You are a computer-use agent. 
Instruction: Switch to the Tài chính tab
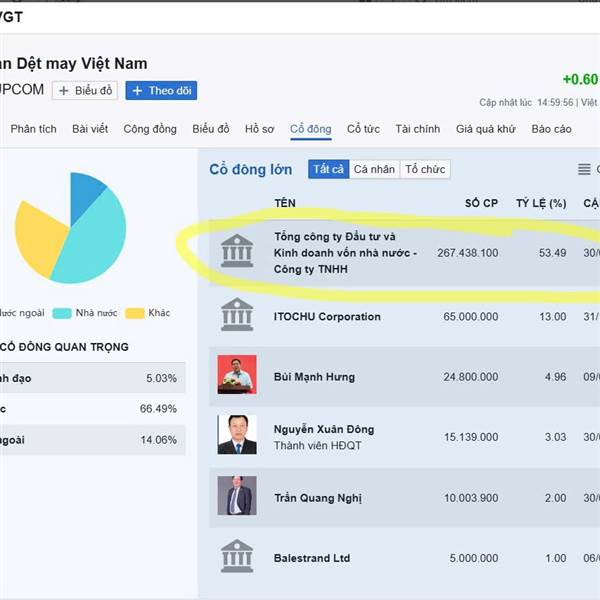pos(417,129)
